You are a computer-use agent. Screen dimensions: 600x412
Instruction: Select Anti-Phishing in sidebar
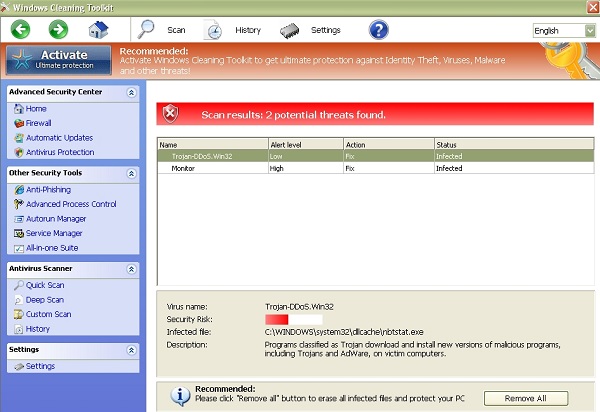[48, 189]
